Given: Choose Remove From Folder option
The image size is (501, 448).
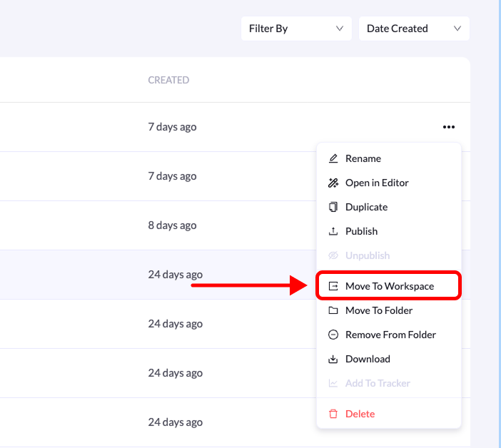Looking at the screenshot, I should pos(389,335).
